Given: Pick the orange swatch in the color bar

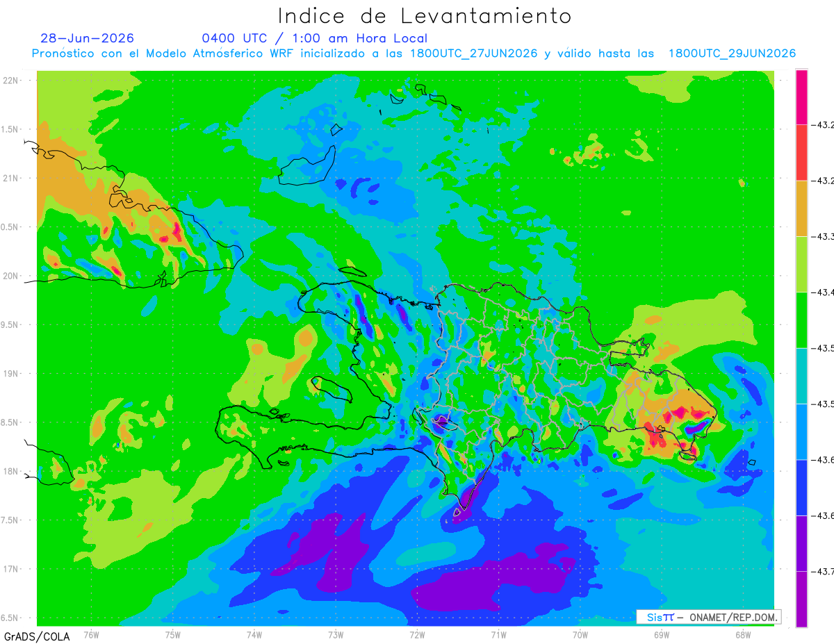Looking at the screenshot, I should point(801,208).
